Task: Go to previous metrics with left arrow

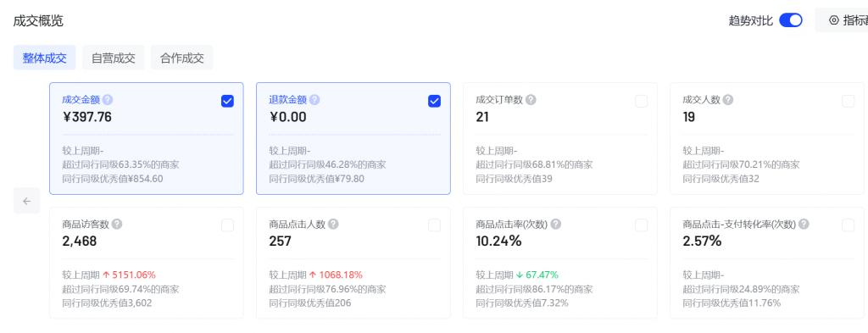Action: 26,201
